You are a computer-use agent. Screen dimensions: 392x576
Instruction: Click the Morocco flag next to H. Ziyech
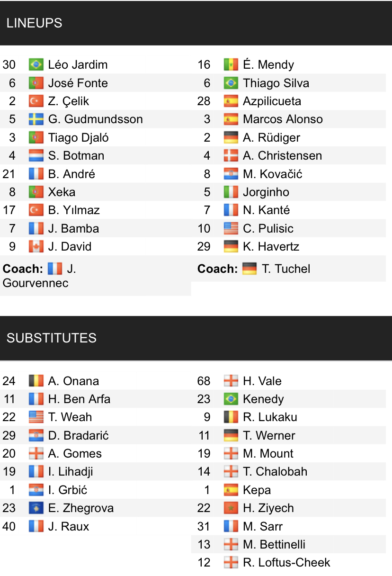pyautogui.click(x=231, y=508)
